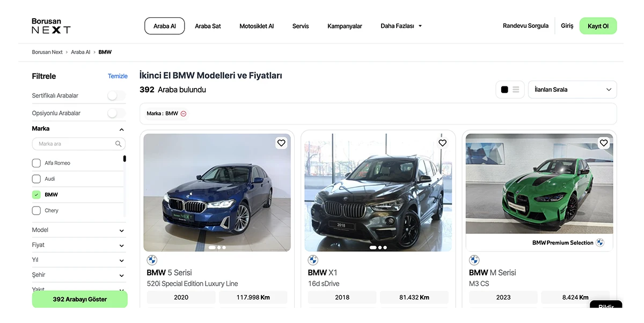Remove the Marka BMW filter tag
The width and height of the screenshot is (644, 323).
[184, 114]
